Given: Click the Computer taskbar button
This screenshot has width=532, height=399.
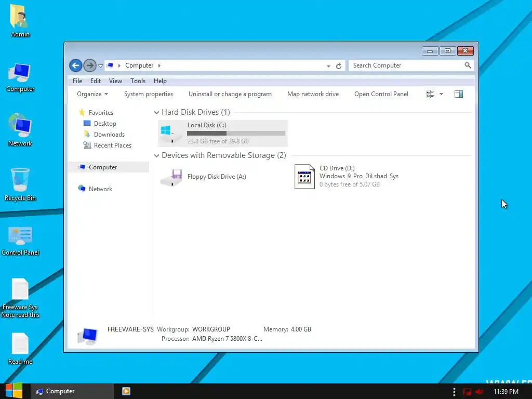Looking at the screenshot, I should click(x=72, y=391).
